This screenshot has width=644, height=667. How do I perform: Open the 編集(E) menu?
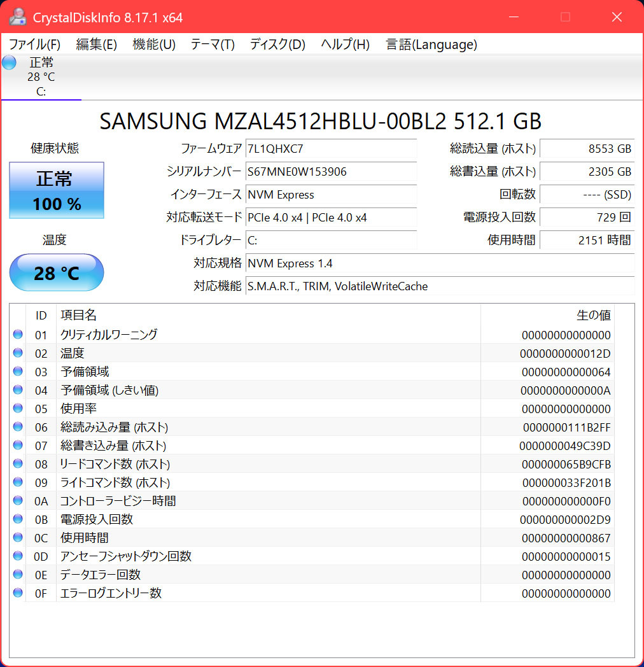[x=97, y=45]
